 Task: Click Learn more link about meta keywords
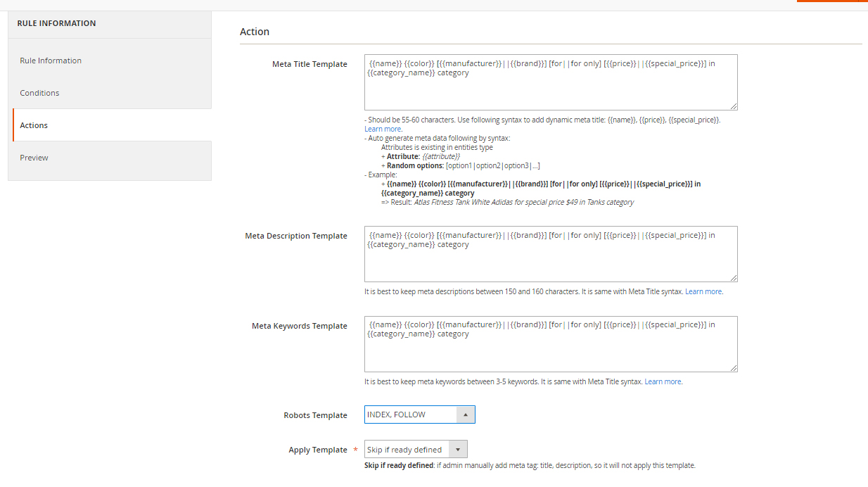tap(663, 381)
